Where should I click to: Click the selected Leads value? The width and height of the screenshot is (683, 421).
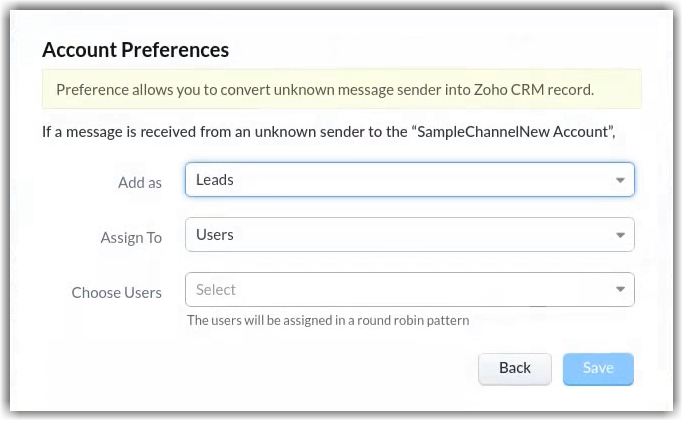[x=215, y=180]
